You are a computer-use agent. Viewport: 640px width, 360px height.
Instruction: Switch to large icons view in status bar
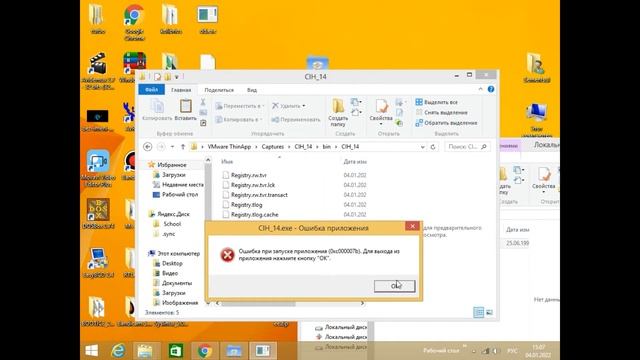pyautogui.click(x=489, y=313)
